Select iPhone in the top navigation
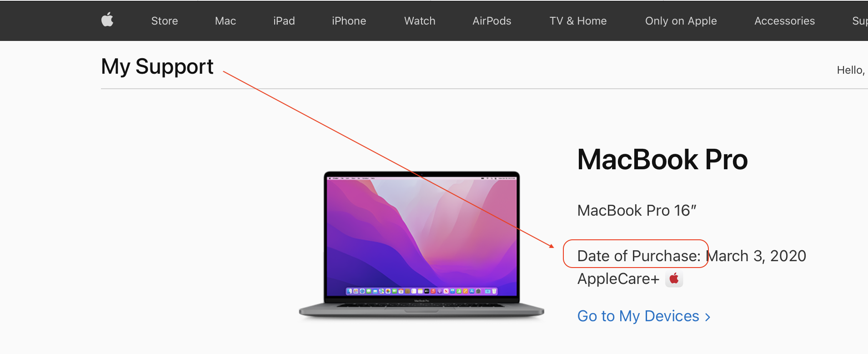This screenshot has width=868, height=354. coord(349,21)
